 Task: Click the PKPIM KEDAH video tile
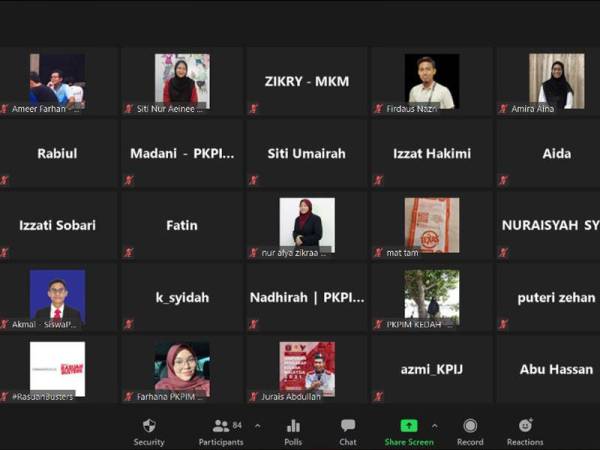pos(431,295)
